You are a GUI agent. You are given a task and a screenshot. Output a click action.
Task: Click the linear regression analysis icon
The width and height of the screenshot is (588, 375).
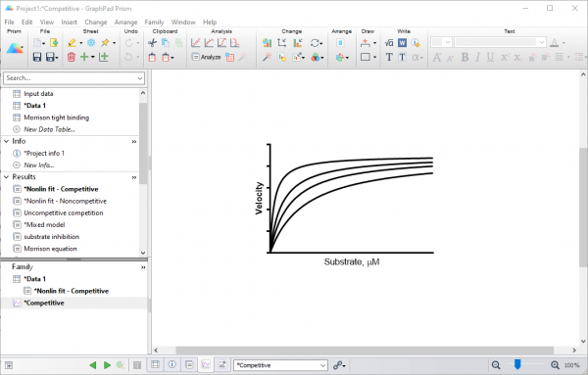[x=196, y=43]
